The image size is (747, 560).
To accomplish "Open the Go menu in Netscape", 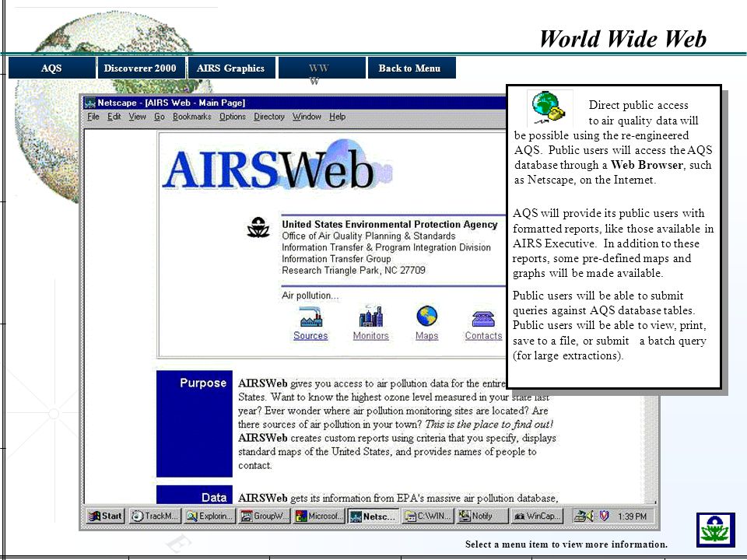I will click(x=159, y=117).
